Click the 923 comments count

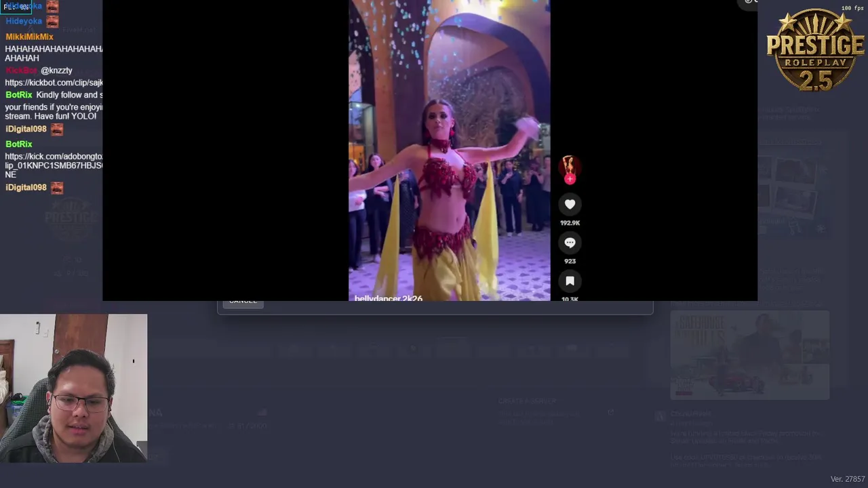570,261
